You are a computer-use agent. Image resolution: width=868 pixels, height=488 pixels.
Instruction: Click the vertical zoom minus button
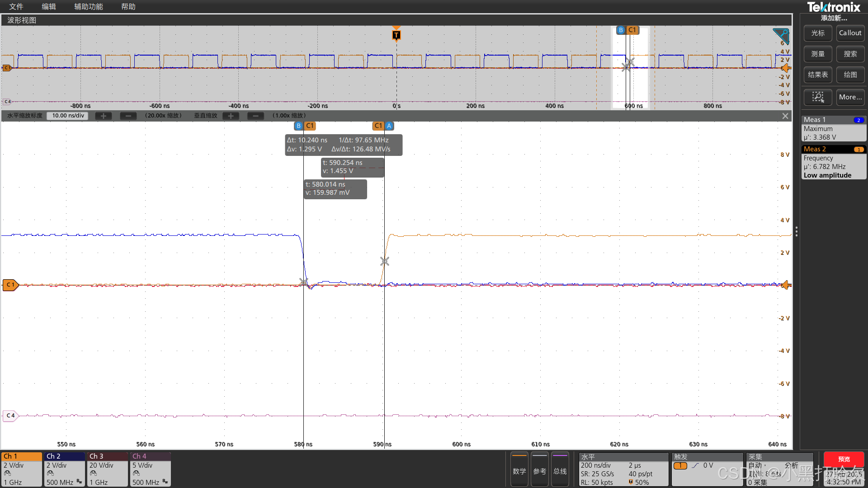coord(255,116)
